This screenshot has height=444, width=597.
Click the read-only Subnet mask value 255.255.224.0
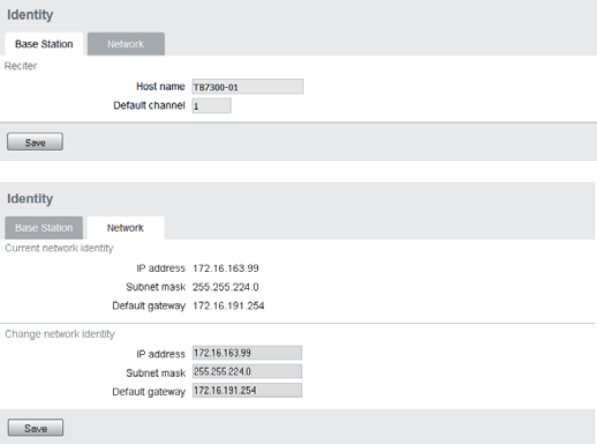(225, 287)
